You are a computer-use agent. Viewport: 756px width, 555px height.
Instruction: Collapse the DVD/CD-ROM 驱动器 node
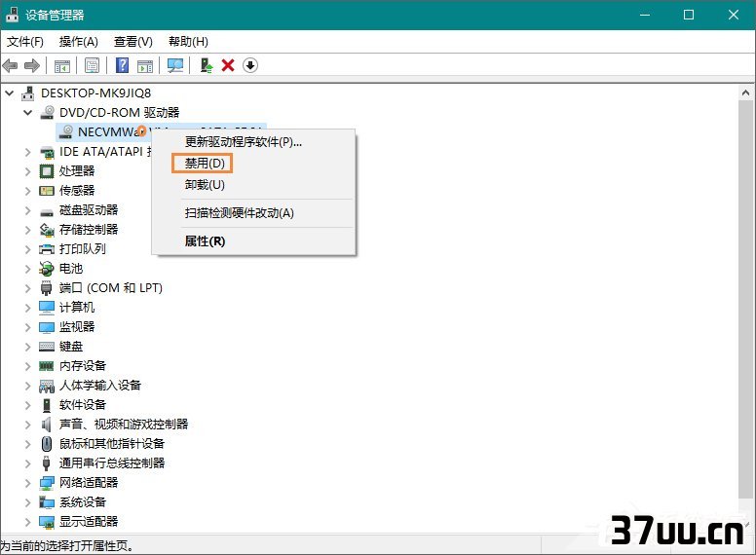click(28, 112)
